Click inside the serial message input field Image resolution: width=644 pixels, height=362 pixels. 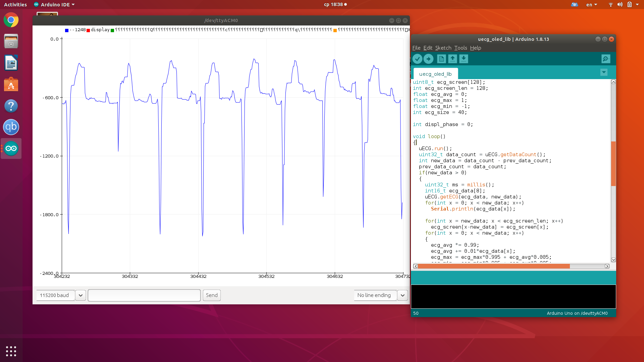[144, 295]
